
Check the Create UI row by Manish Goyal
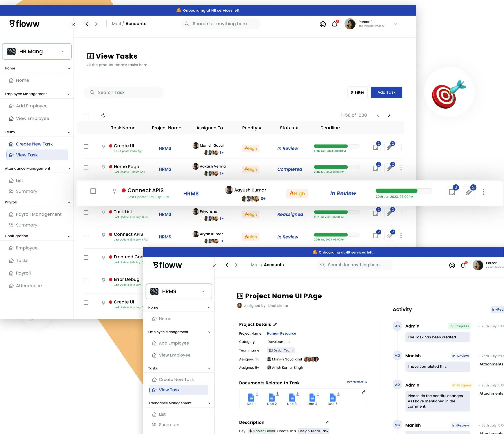click(x=86, y=146)
